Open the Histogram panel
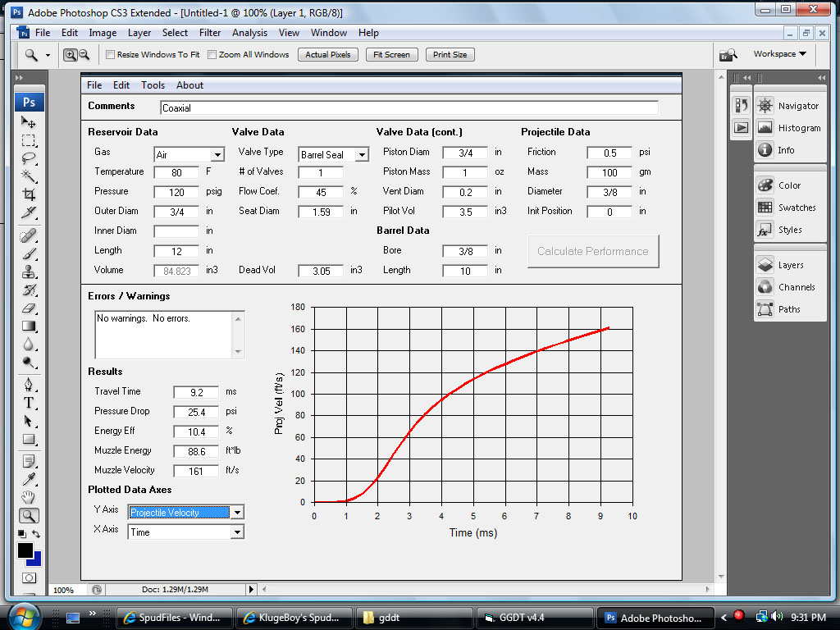Image resolution: width=840 pixels, height=630 pixels. [788, 128]
